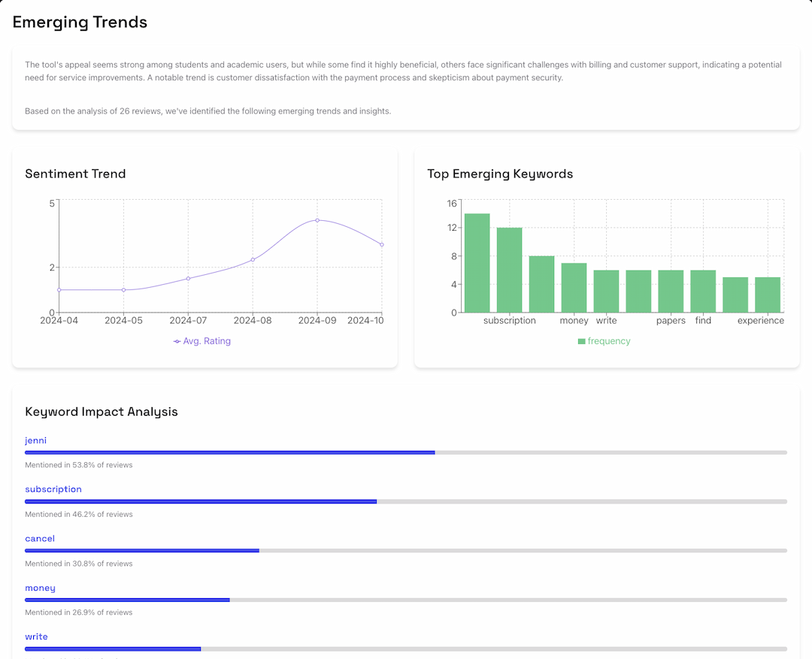Viewport: 812px width, 659px height.
Task: Open the "cancel" keyword link
Action: (x=39, y=539)
